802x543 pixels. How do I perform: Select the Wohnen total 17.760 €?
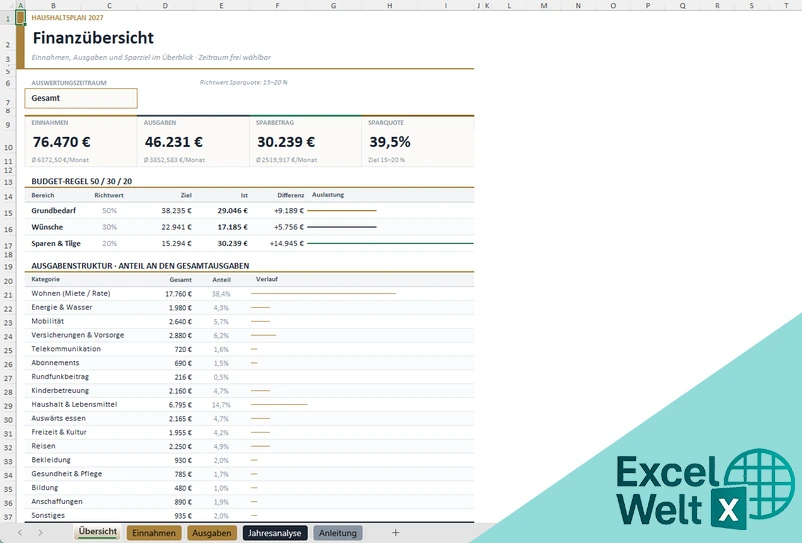179,294
